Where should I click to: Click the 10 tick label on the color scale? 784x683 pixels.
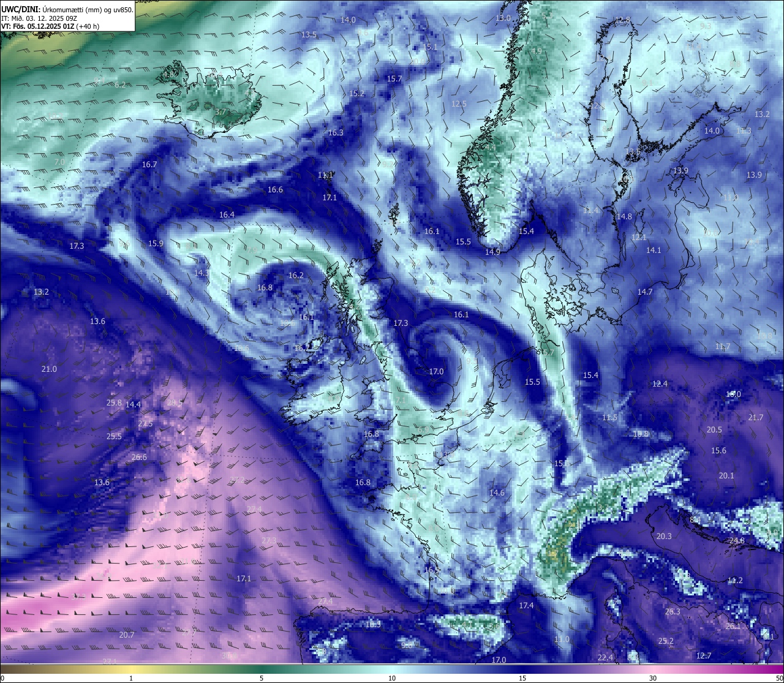392,678
